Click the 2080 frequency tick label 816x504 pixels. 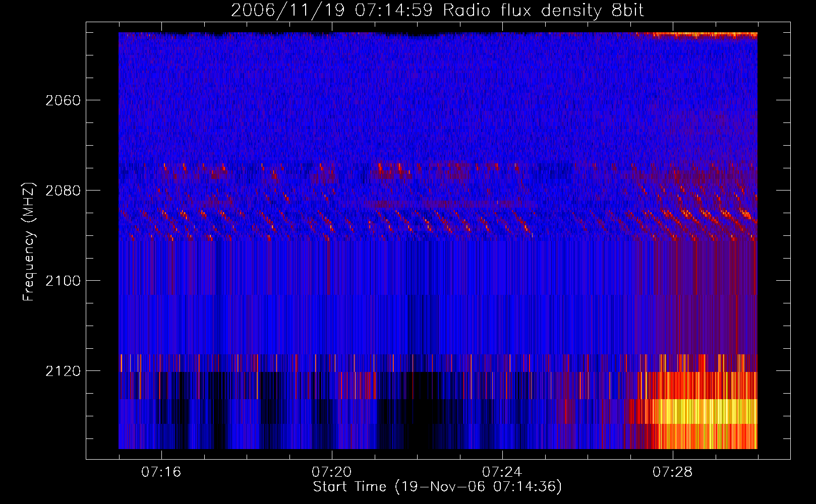click(63, 191)
